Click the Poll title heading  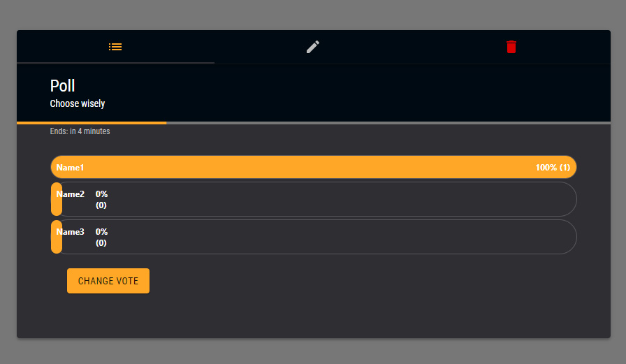(63, 86)
